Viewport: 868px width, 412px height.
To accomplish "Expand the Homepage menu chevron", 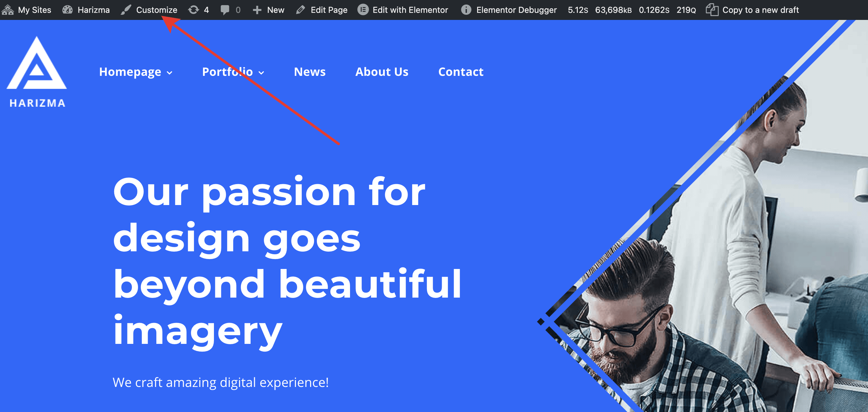I will pyautogui.click(x=170, y=73).
